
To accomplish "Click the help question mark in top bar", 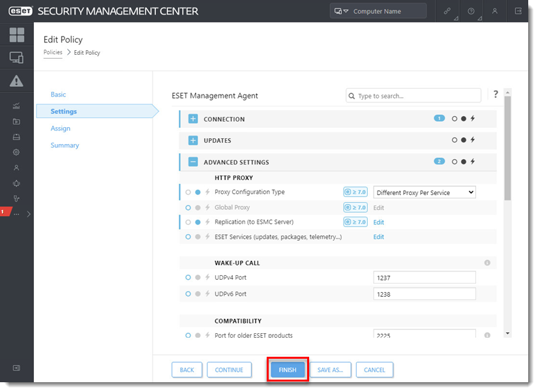I will tap(471, 11).
